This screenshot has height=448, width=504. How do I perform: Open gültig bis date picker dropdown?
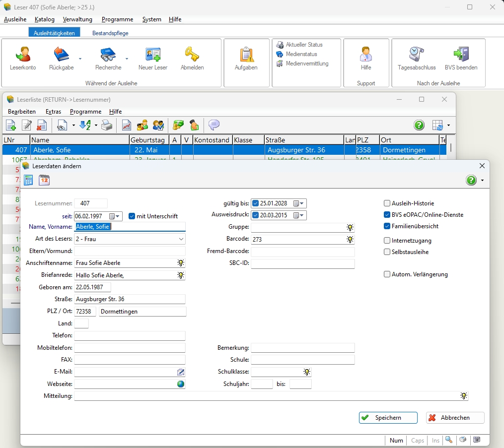[298, 203]
